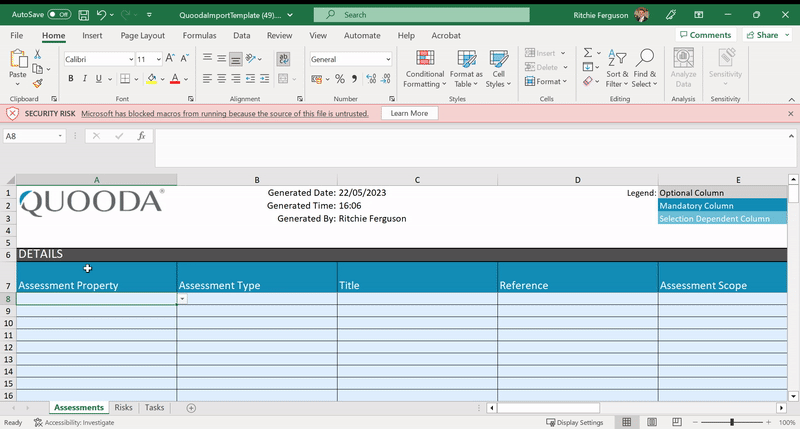Viewport: 800px width, 429px height.
Task: Switch to Page Break Preview icon
Action: click(x=677, y=422)
